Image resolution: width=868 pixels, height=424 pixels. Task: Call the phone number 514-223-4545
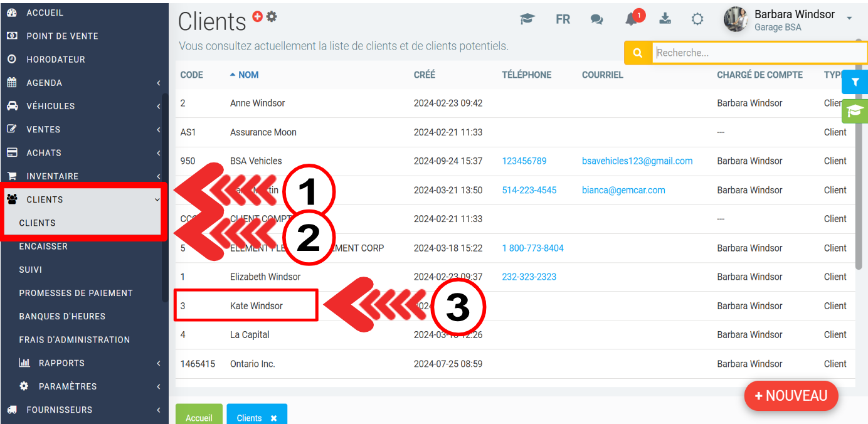(529, 190)
